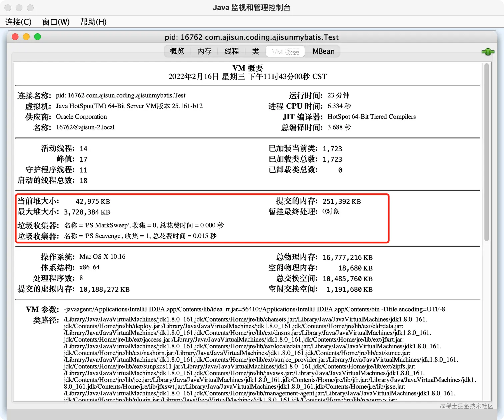The width and height of the screenshot is (504, 420).
Task: Open the 帮助(H) menu
Action: pyautogui.click(x=93, y=22)
